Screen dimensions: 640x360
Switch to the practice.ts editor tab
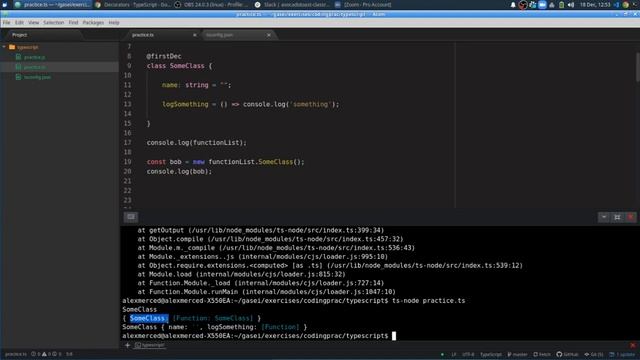[160, 35]
